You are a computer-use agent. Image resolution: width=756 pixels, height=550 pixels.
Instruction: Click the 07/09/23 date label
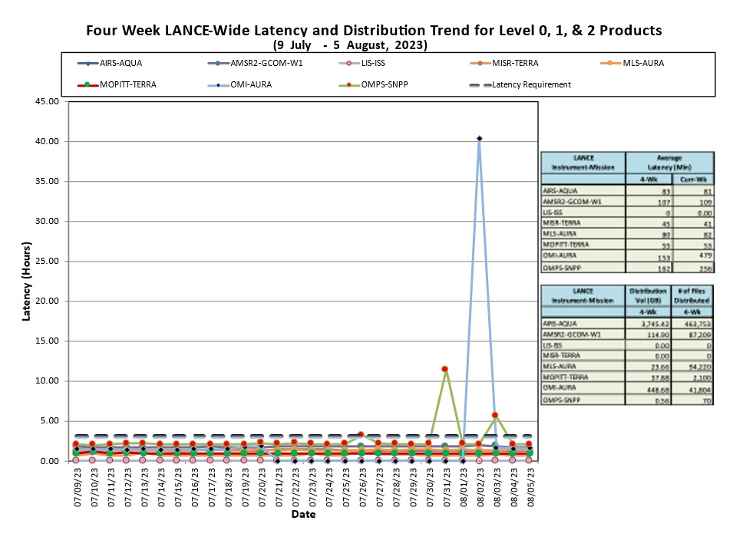pos(78,487)
